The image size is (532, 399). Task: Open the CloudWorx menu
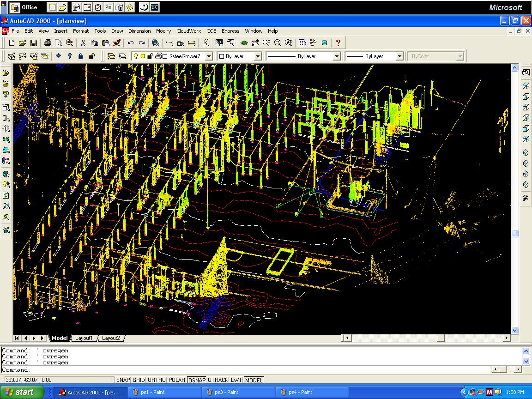[x=188, y=31]
